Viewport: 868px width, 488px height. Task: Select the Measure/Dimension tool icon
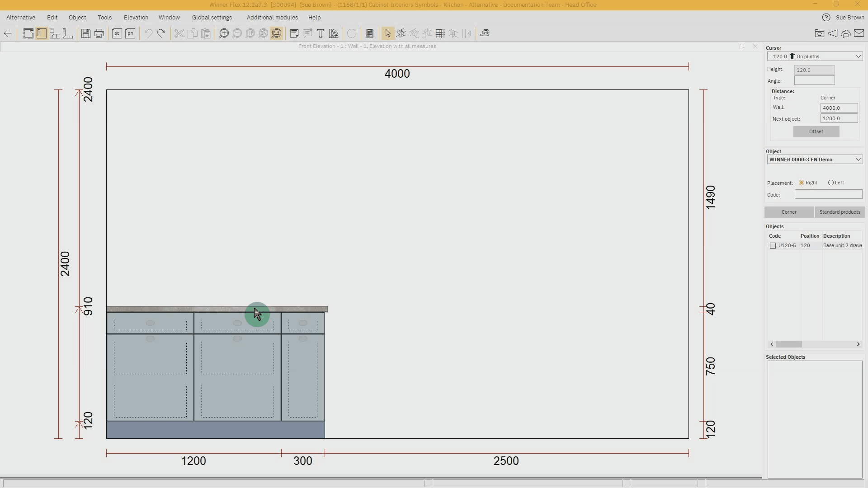pyautogui.click(x=485, y=33)
